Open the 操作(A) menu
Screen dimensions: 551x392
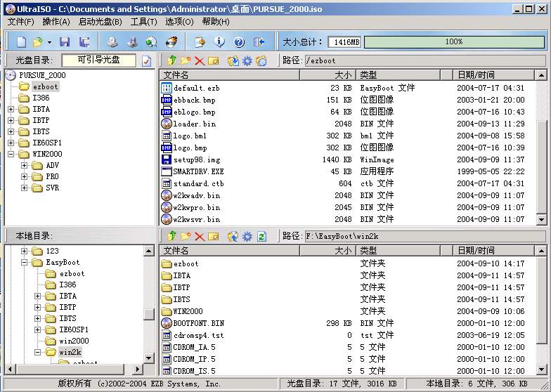point(56,22)
